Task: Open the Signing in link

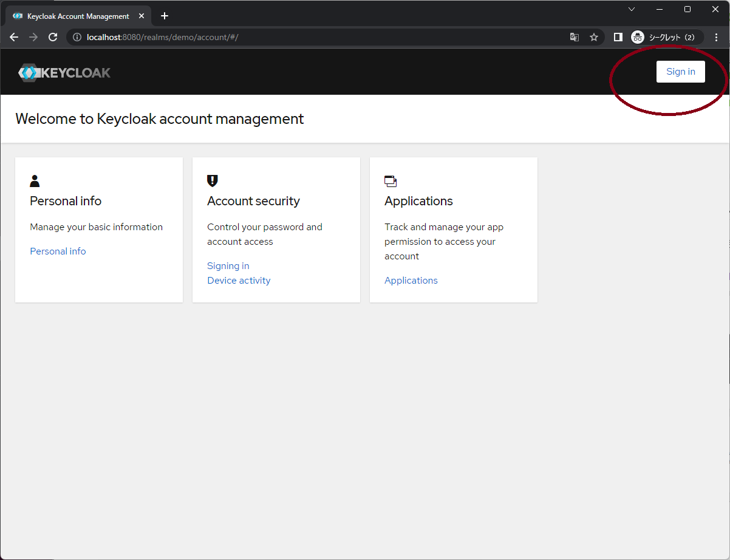Action: point(228,265)
